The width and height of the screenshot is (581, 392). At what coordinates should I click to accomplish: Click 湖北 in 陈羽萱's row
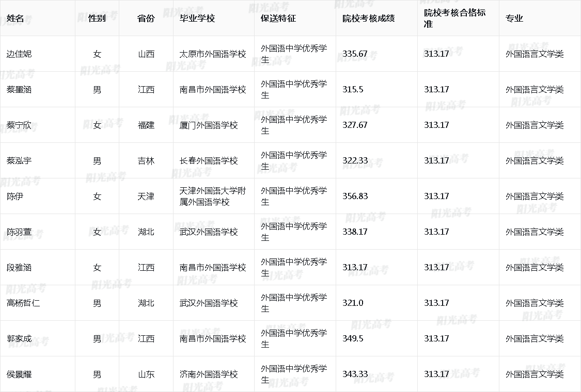coord(146,232)
